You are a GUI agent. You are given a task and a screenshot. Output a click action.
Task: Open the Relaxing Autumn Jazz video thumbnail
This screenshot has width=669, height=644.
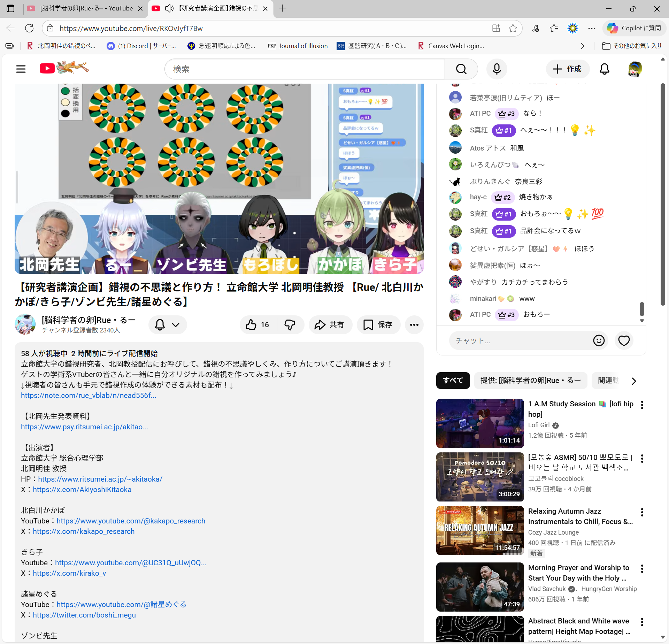coord(480,530)
